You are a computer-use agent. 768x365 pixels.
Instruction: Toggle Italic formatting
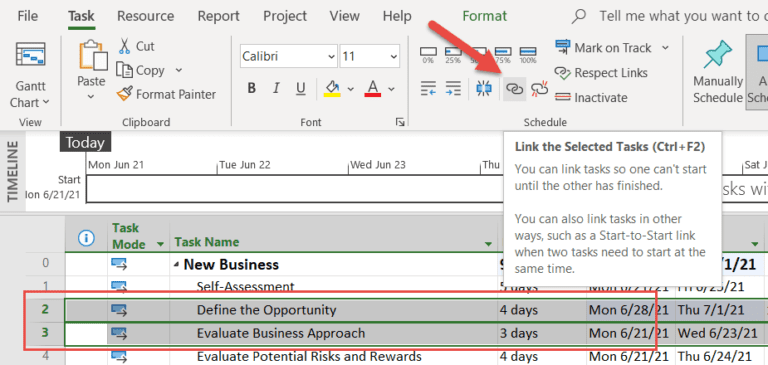[x=276, y=89]
